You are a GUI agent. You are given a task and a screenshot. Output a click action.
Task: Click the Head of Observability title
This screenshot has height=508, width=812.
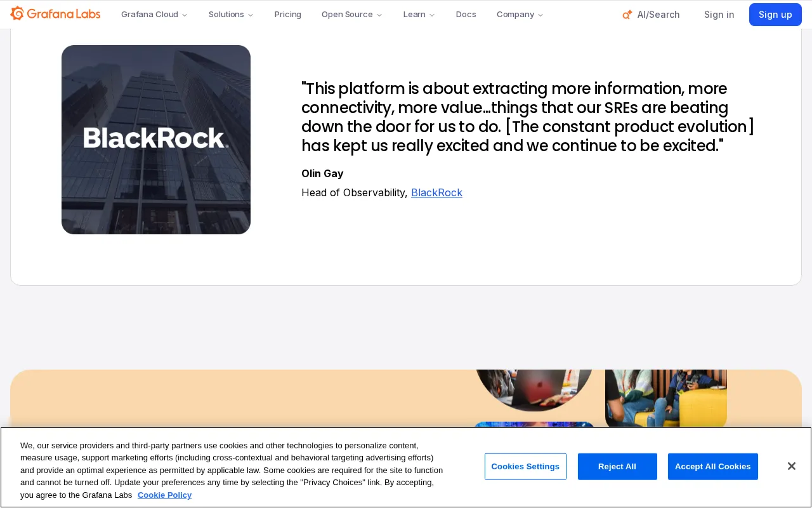tap(354, 192)
